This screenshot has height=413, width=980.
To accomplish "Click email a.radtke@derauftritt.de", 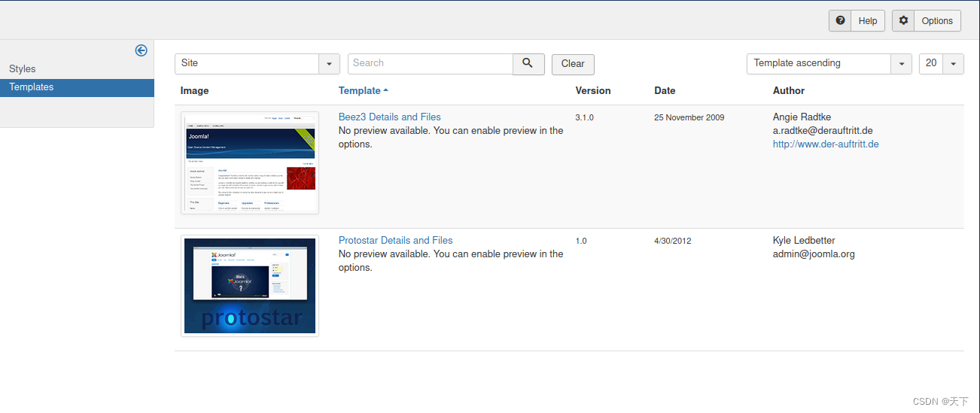I will tap(823, 130).
